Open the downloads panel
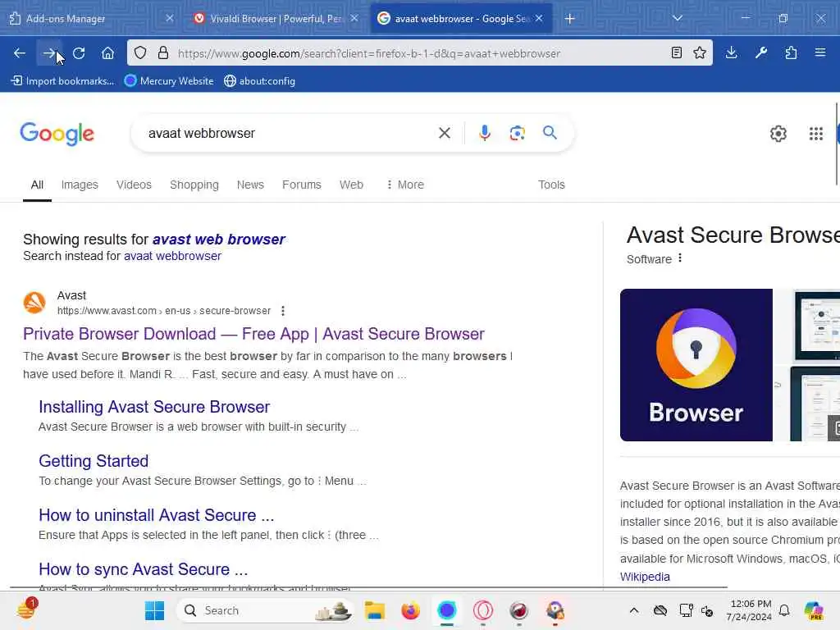840x630 pixels. coord(731,52)
